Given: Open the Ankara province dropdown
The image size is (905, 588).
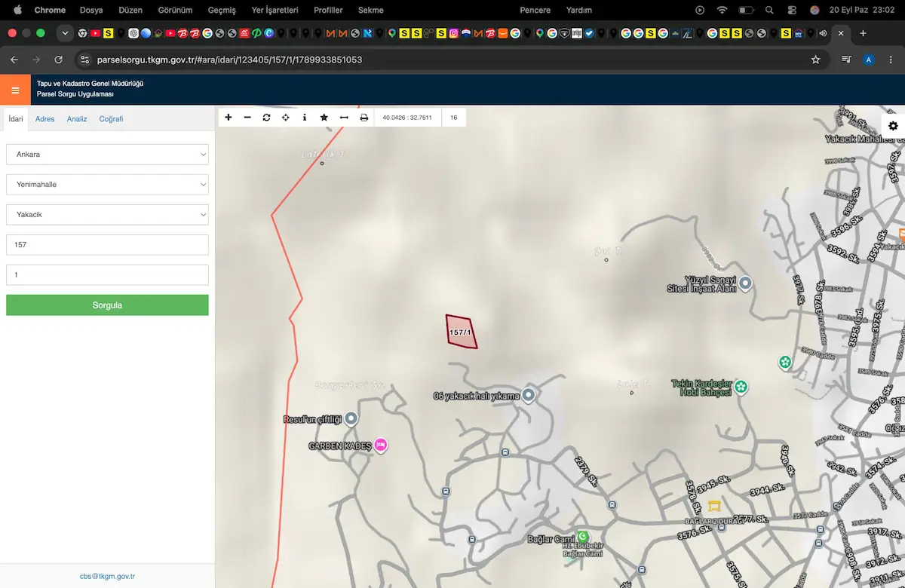Looking at the screenshot, I should click(107, 155).
